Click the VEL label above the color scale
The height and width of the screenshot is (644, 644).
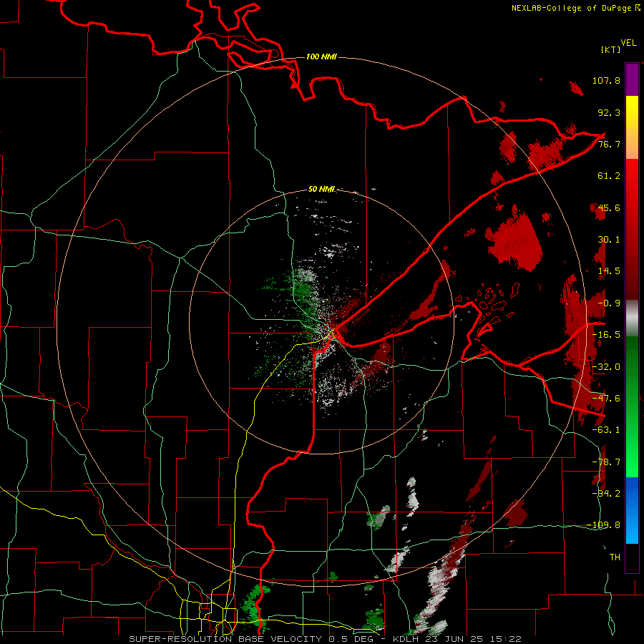(628, 43)
